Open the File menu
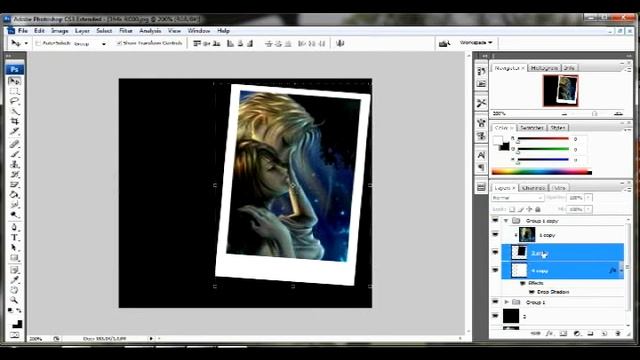640x360 pixels. [x=23, y=31]
